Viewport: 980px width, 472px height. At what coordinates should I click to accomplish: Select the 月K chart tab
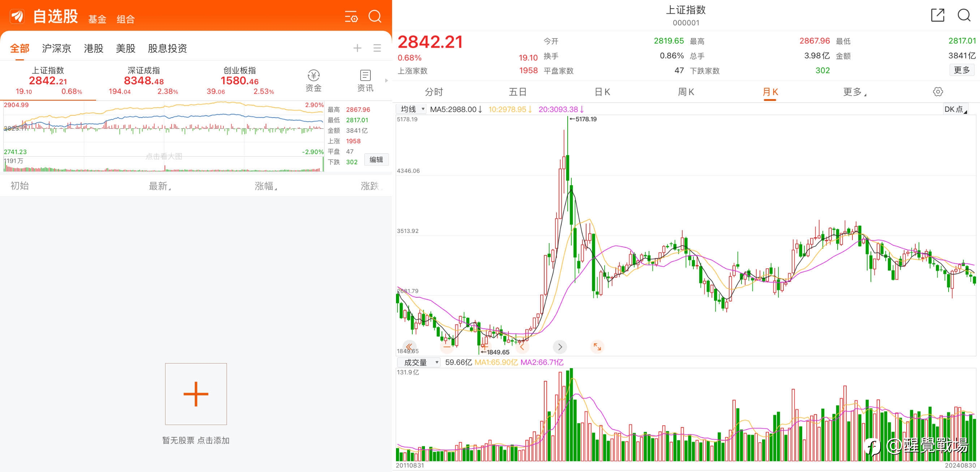point(770,92)
